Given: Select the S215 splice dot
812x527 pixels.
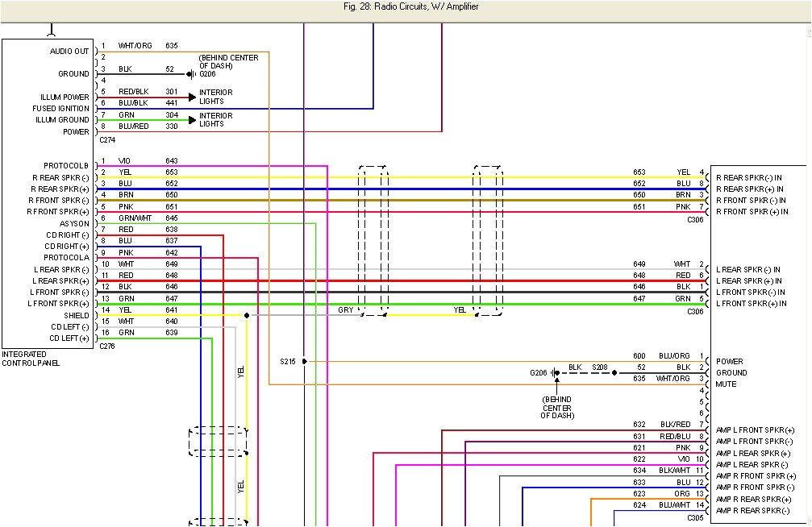Looking at the screenshot, I should click(303, 361).
